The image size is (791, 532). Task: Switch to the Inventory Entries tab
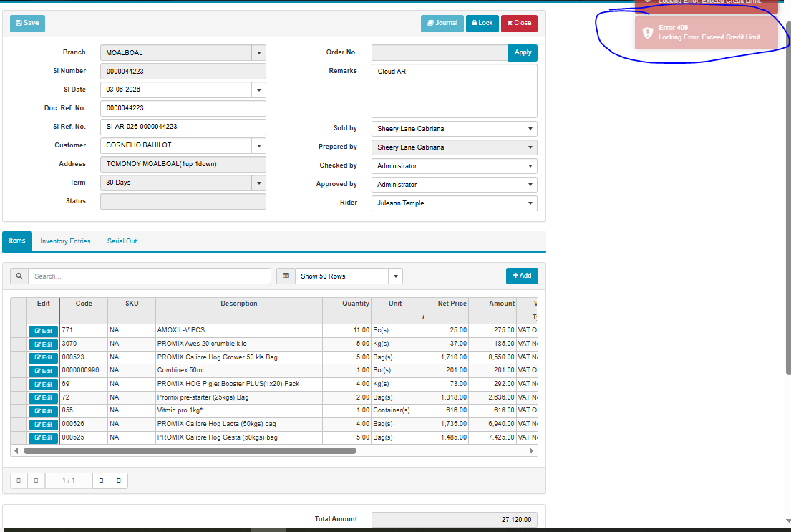point(65,241)
